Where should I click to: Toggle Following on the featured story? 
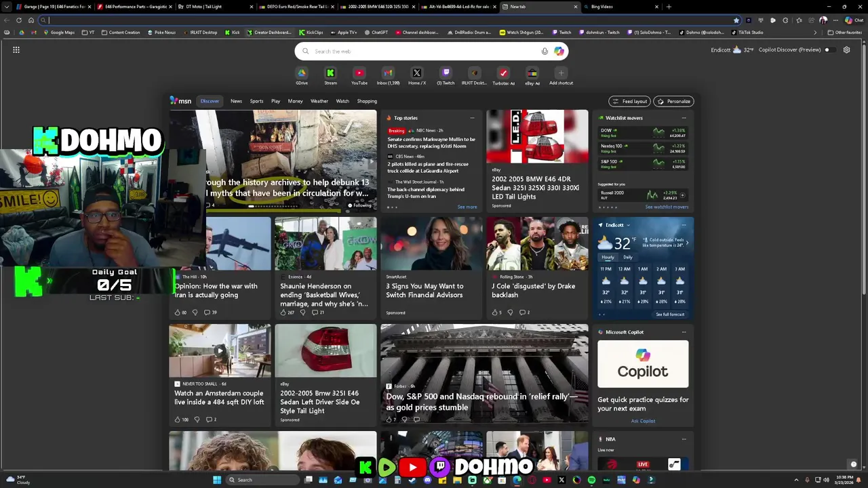[x=360, y=205]
